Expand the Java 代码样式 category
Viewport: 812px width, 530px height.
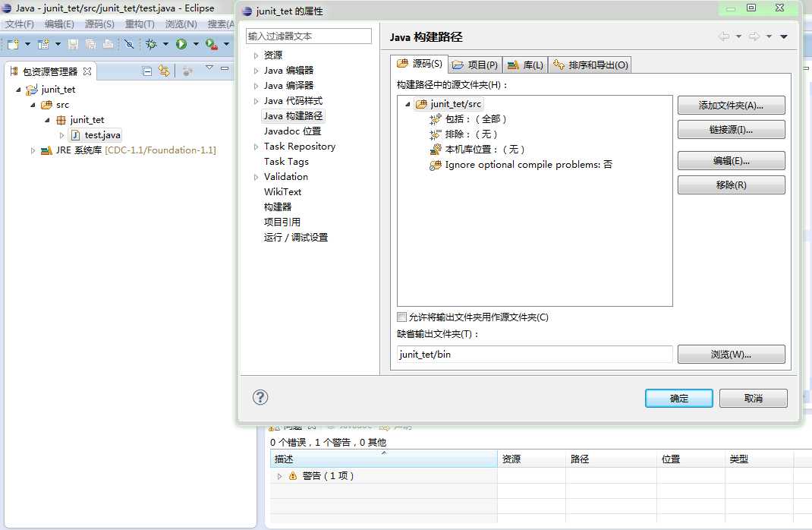click(x=256, y=101)
